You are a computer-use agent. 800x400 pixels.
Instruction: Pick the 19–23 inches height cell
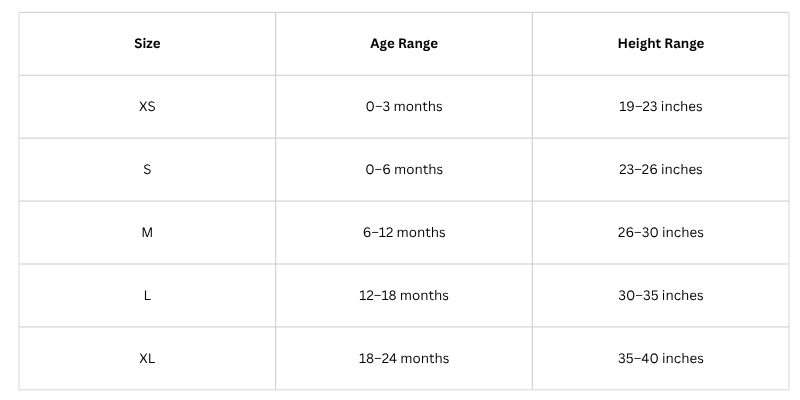(x=660, y=107)
